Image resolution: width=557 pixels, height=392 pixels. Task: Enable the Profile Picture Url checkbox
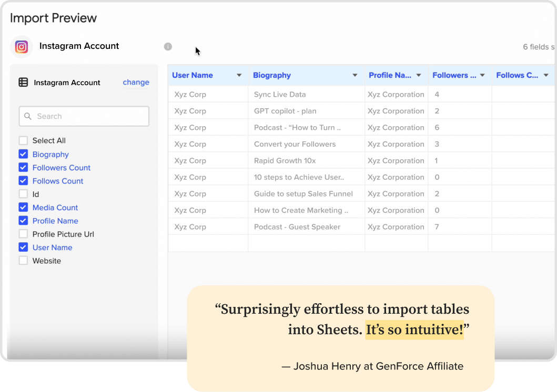[x=23, y=234]
